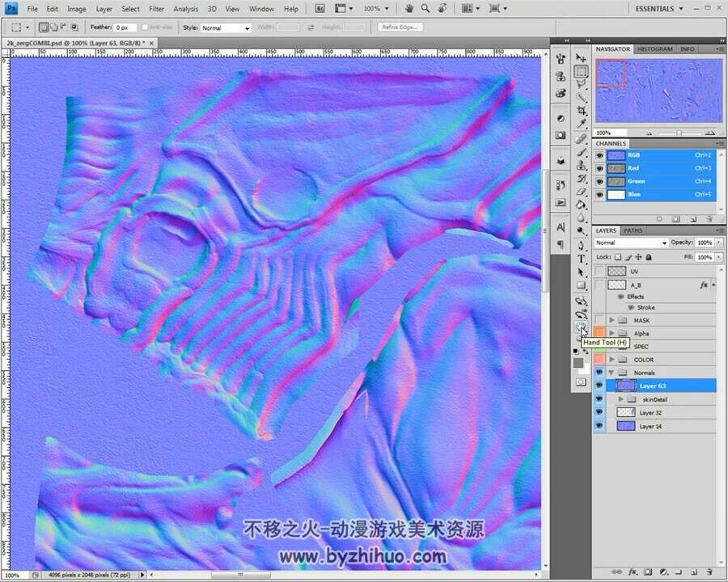Open the Paragraph panel icon
The image size is (728, 582).
click(561, 243)
